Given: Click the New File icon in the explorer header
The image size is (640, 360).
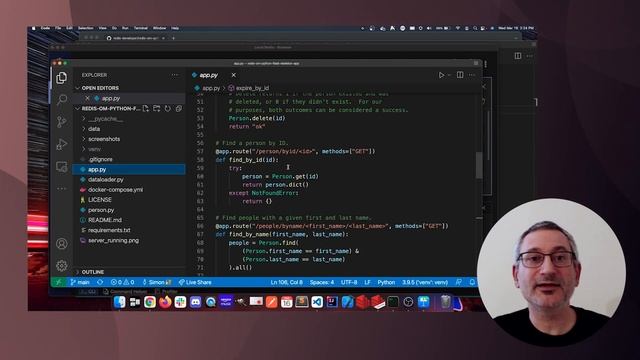Looking at the screenshot, I should pyautogui.click(x=146, y=109).
